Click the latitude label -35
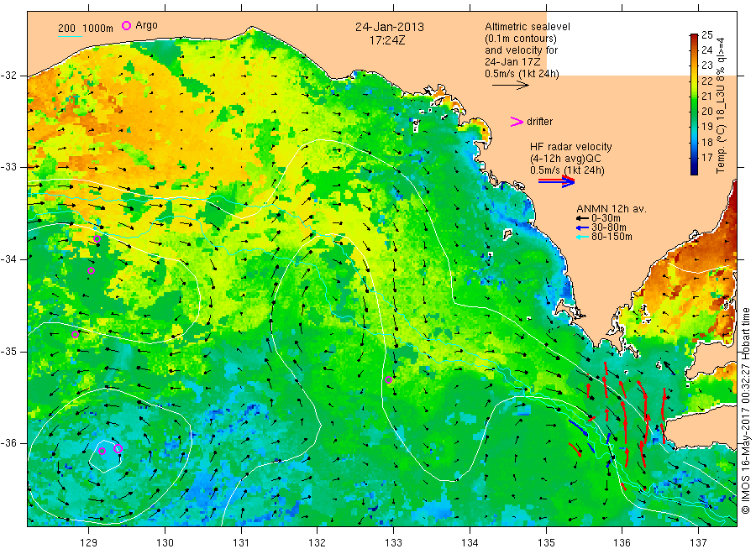This screenshot has width=756, height=554. 8,351
